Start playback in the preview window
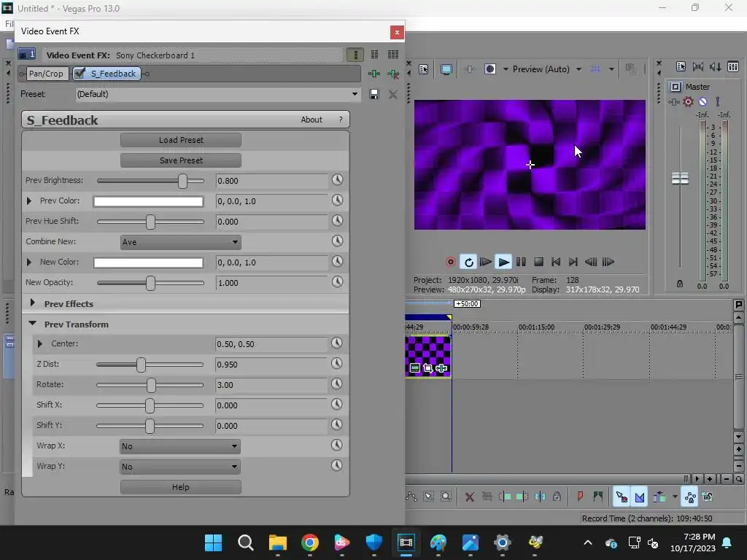 [x=503, y=262]
